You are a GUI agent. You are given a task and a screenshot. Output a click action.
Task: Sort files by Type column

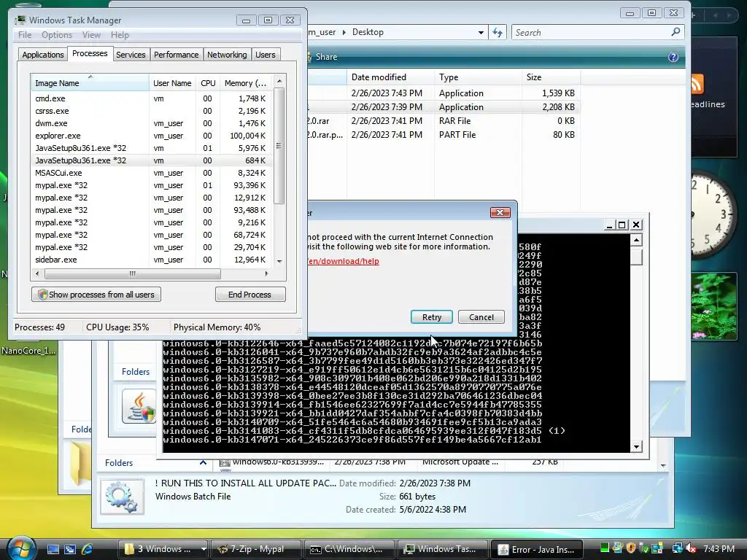pos(478,77)
